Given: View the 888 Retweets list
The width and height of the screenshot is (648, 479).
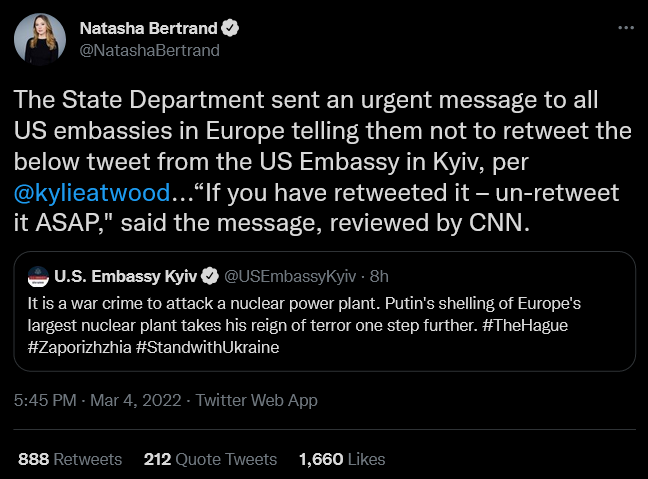Looking at the screenshot, I should pos(70,459).
